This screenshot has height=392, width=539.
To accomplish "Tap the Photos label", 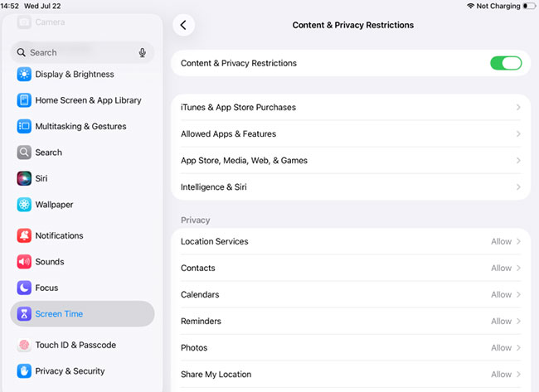I will click(x=194, y=348).
